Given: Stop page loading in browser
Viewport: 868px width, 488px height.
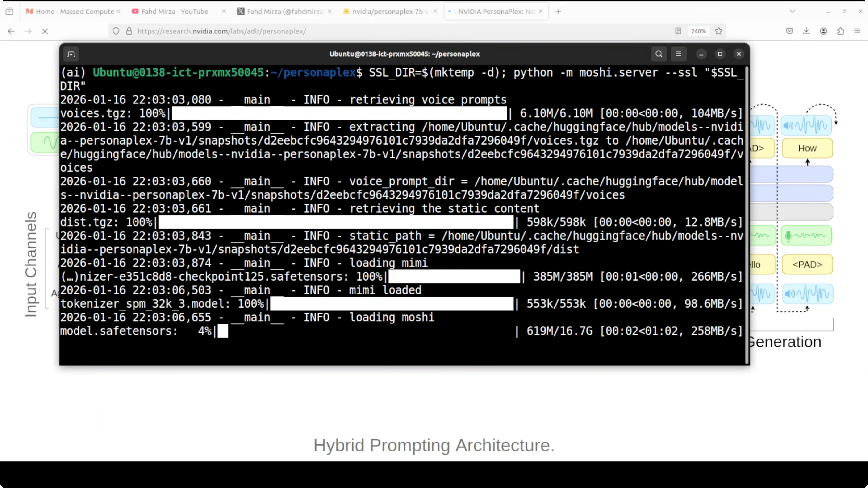Looking at the screenshot, I should 45,31.
